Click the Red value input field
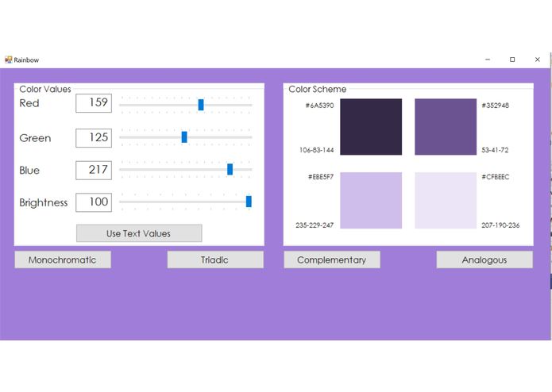 pyautogui.click(x=94, y=103)
